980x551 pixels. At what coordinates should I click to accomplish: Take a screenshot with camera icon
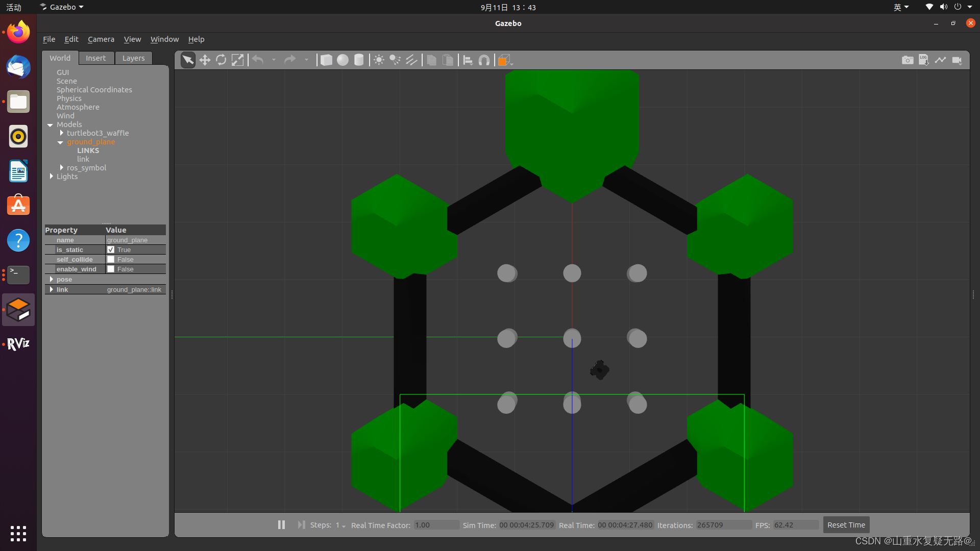(908, 60)
